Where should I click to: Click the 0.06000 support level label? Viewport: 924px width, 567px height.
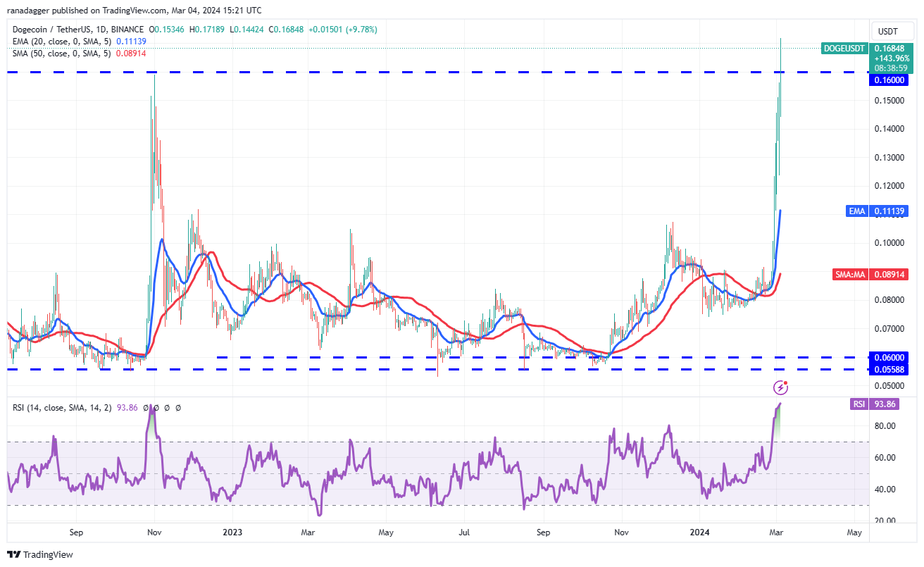click(x=889, y=357)
